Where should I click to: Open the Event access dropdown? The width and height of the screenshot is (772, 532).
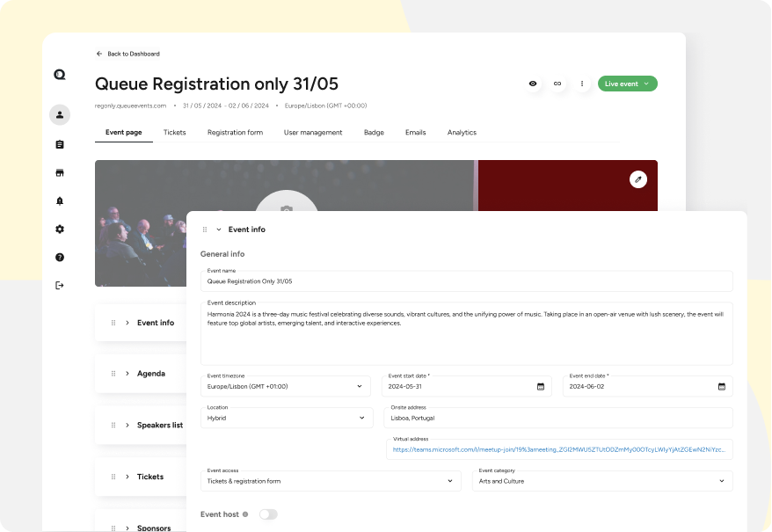[331, 481]
